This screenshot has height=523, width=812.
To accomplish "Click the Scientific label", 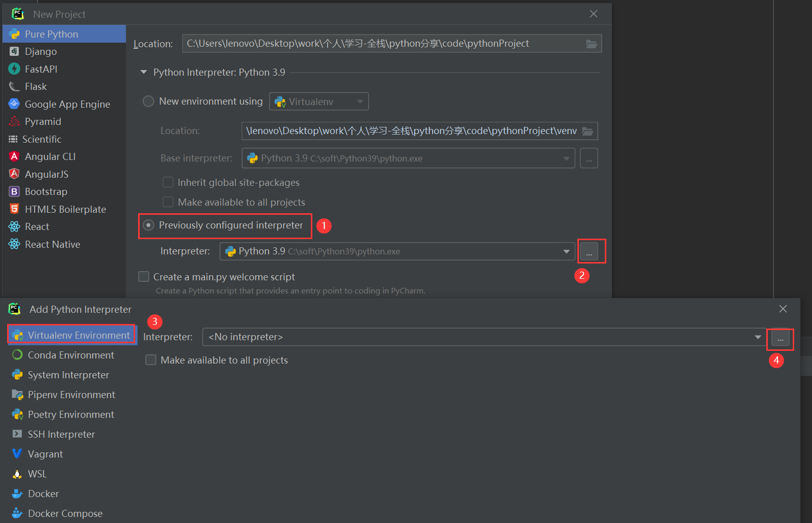I will 42,139.
